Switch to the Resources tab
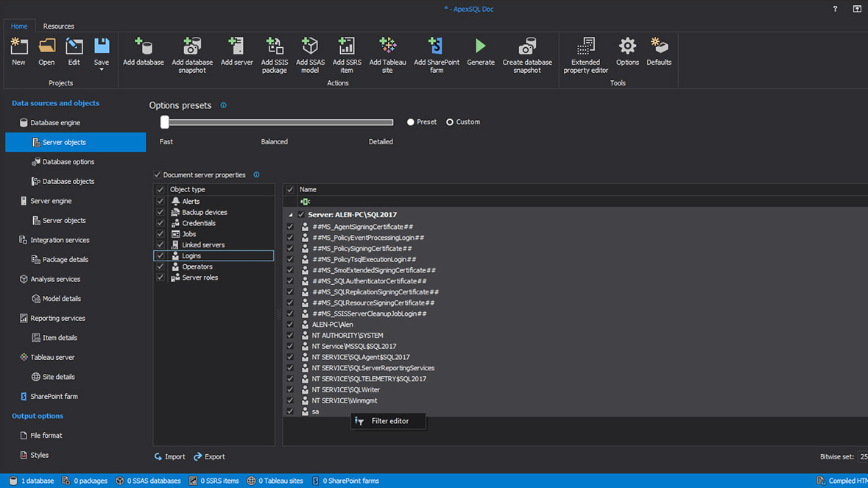 coord(59,26)
